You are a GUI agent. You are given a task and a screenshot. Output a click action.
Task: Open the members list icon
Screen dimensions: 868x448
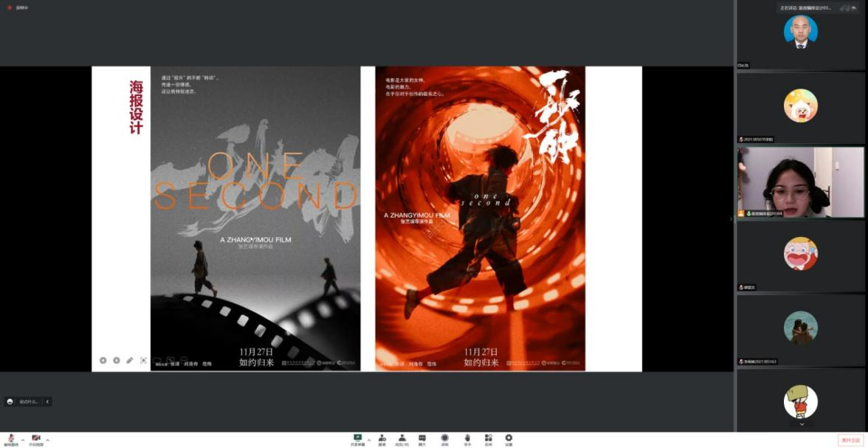[x=402, y=439]
